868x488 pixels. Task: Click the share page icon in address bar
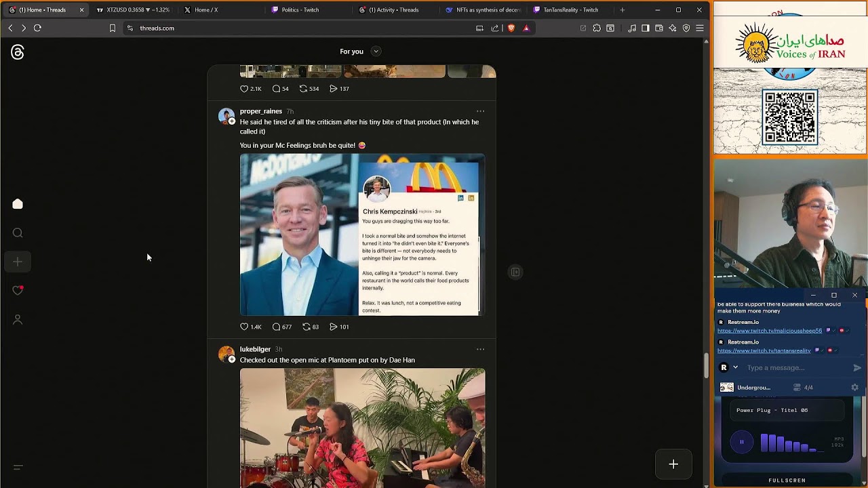(x=494, y=28)
